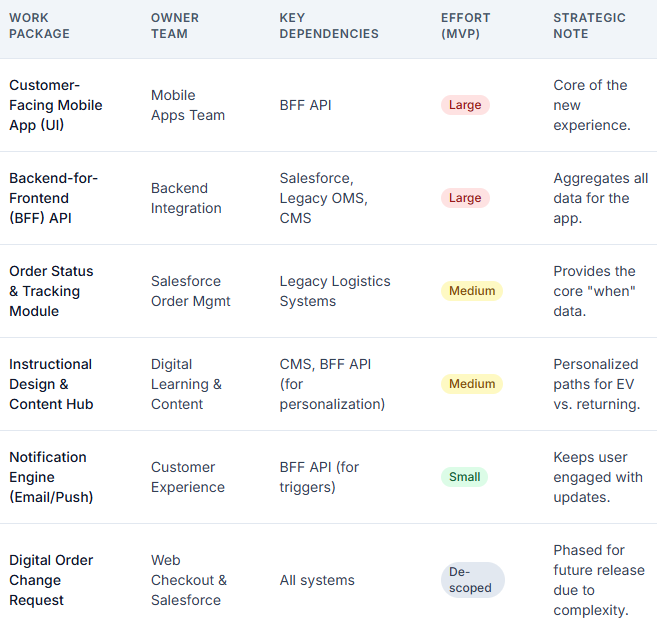657x622 pixels.
Task: Click the Legacy Logistics Systems cell
Action: (335, 291)
